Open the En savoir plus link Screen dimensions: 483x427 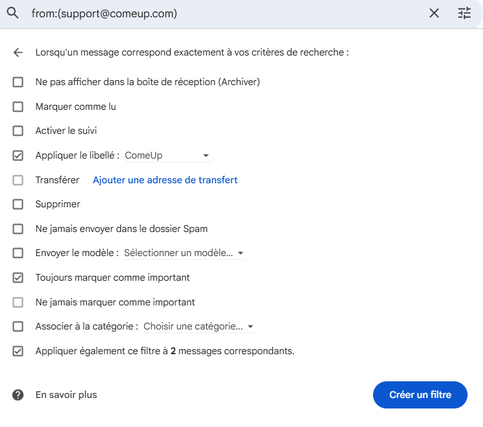66,395
